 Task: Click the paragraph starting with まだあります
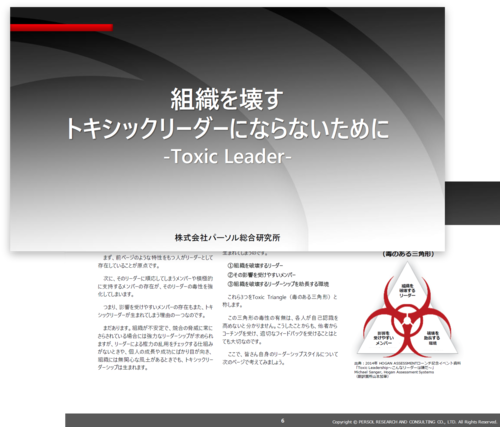(x=155, y=348)
